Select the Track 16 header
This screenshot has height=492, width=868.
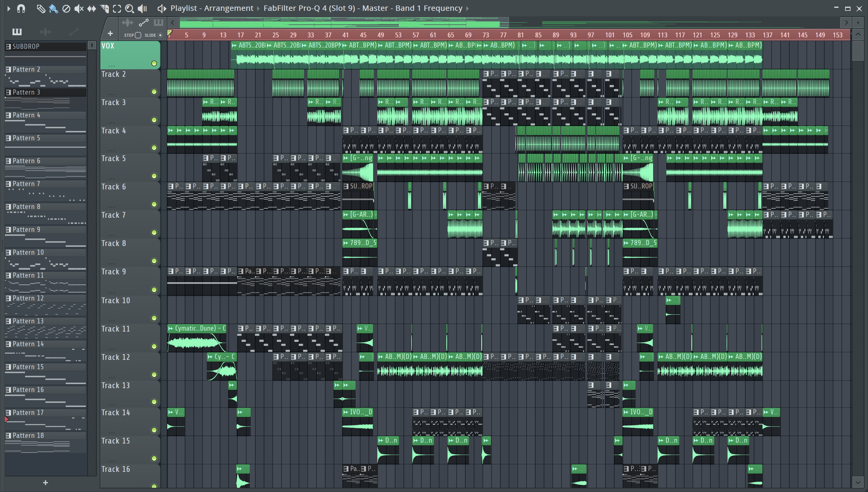pos(130,476)
